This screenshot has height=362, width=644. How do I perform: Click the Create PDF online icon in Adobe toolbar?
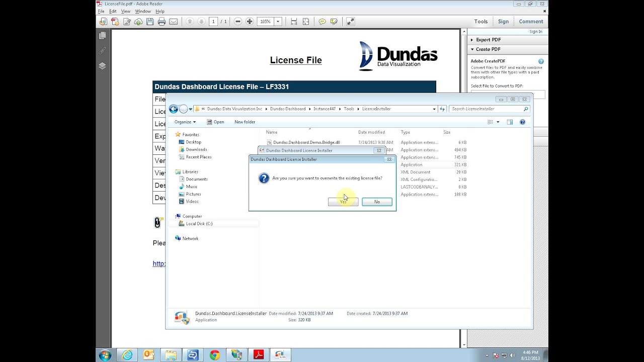[x=115, y=22]
